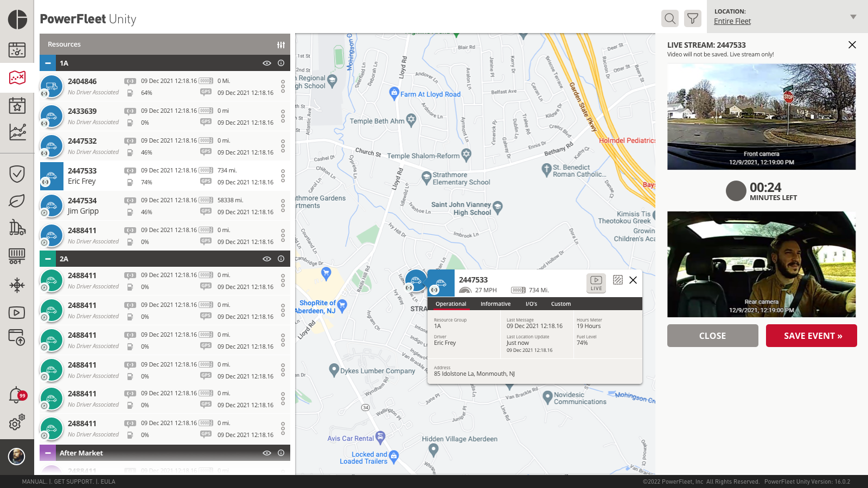Open the eco leaf sidebar icon

(x=17, y=201)
